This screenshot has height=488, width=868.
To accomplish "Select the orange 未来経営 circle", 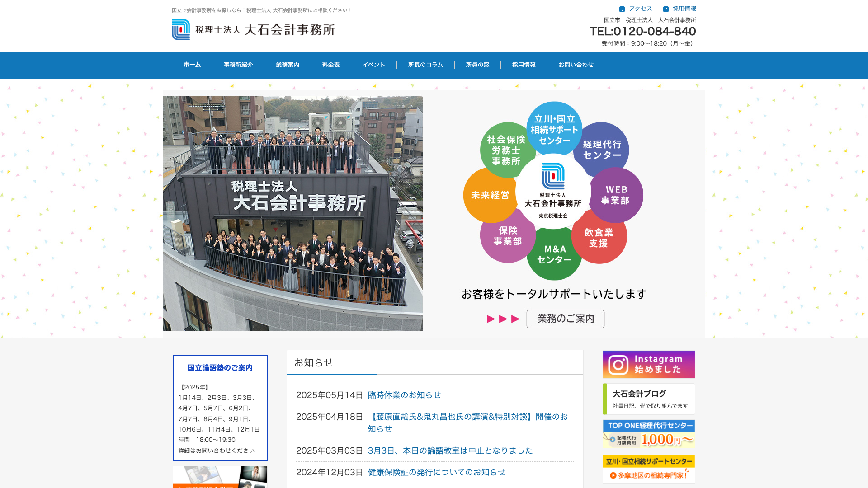I will click(x=490, y=195).
